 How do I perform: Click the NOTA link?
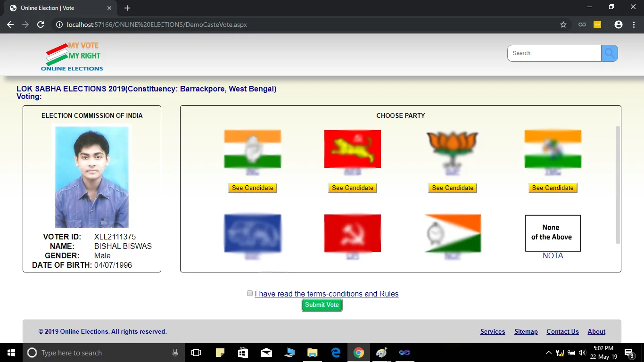(x=553, y=255)
